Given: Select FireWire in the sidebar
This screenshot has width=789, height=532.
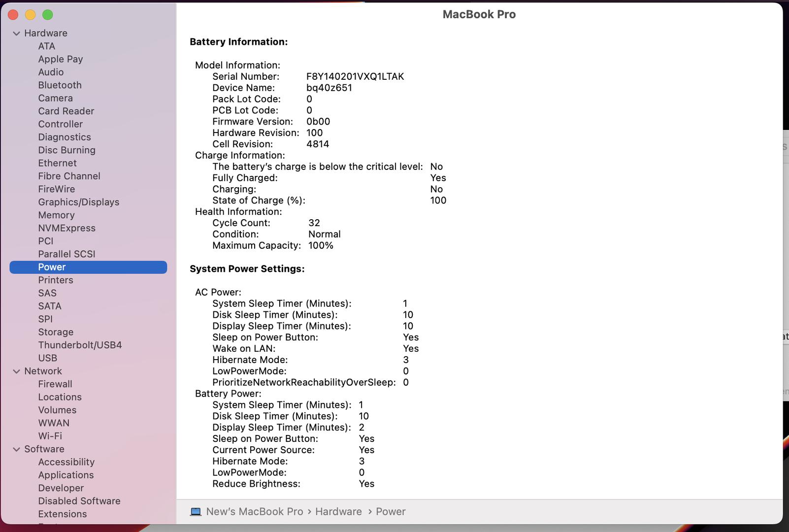Looking at the screenshot, I should (57, 189).
